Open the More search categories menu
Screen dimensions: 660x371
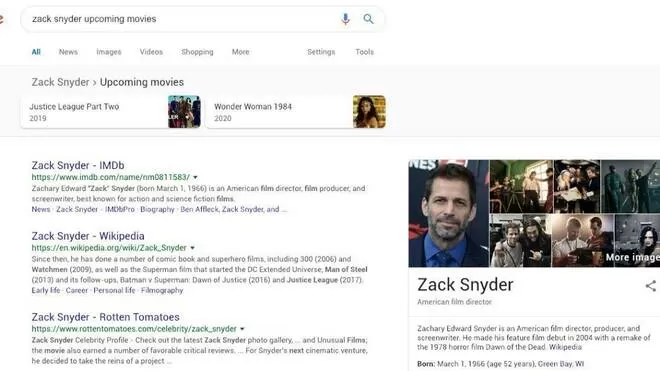click(240, 52)
